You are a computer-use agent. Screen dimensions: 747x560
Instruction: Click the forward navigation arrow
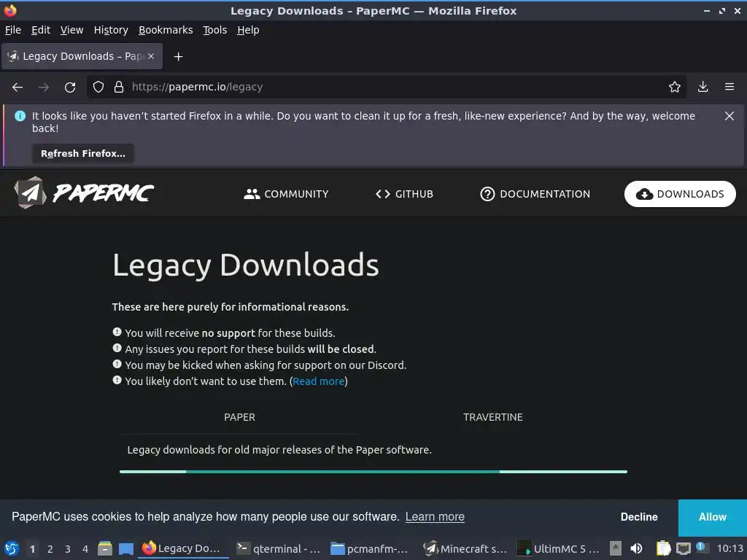click(43, 87)
